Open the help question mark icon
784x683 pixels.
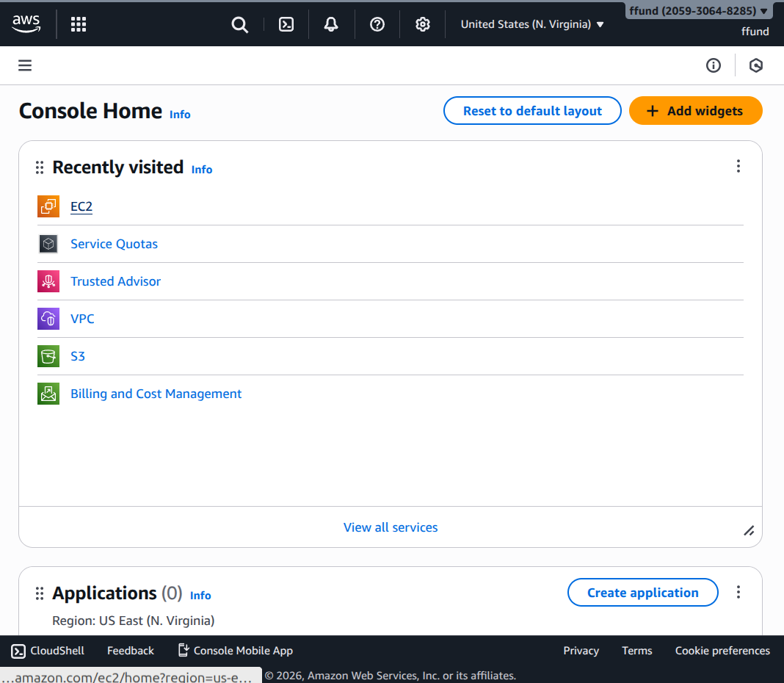pos(377,24)
